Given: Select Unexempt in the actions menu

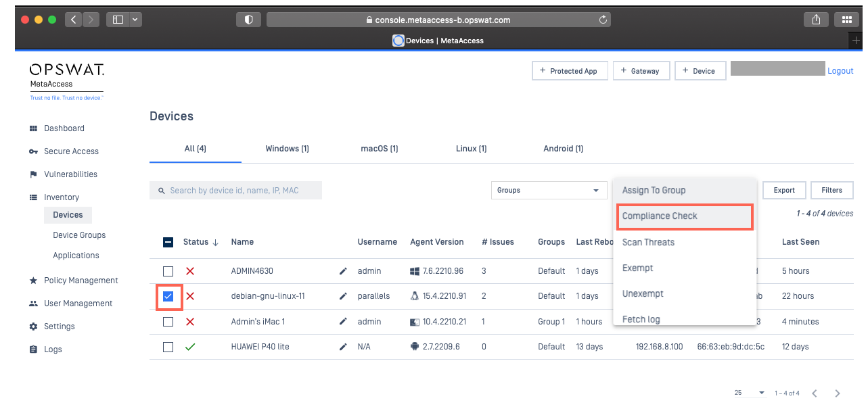Looking at the screenshot, I should pos(685,293).
